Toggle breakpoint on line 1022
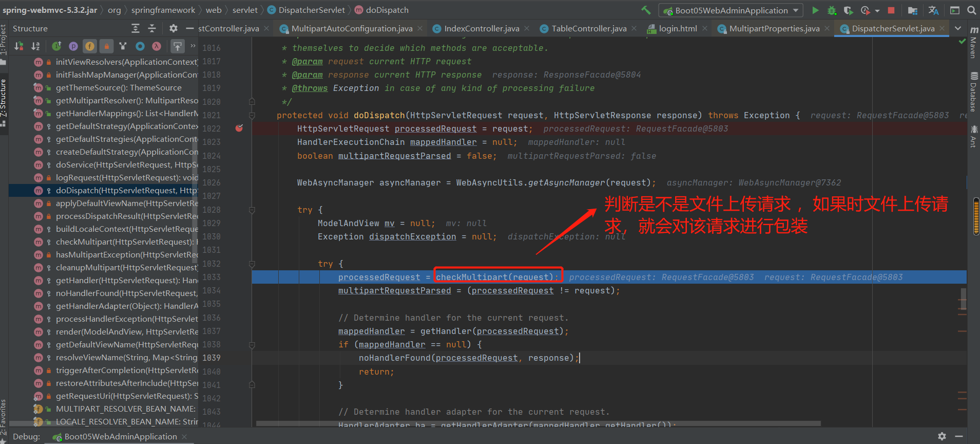980x444 pixels. pyautogui.click(x=239, y=128)
